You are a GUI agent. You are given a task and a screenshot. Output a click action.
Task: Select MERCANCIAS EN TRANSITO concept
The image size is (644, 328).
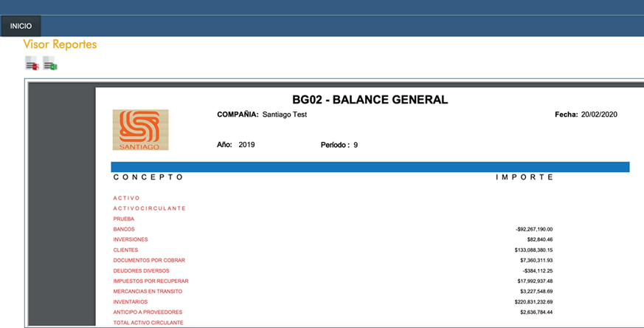pyautogui.click(x=148, y=291)
